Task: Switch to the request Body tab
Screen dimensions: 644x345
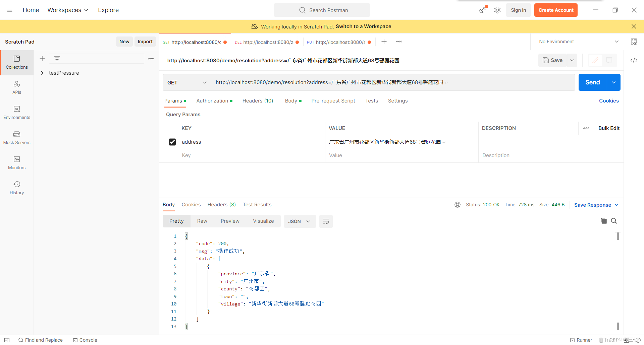Action: 293,101
